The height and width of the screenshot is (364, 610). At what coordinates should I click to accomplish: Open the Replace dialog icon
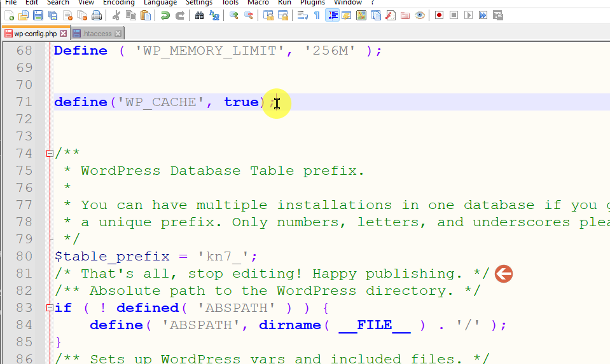pos(214,15)
